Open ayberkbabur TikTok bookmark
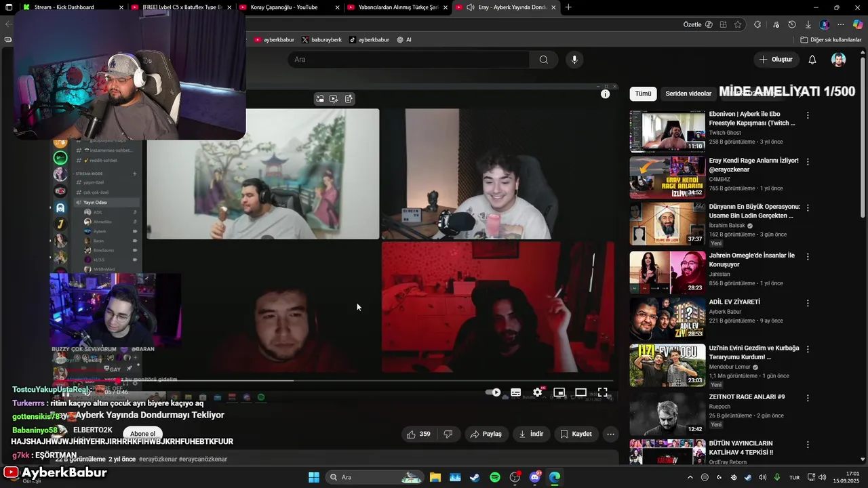Screen dimensions: 868x488 369,40
